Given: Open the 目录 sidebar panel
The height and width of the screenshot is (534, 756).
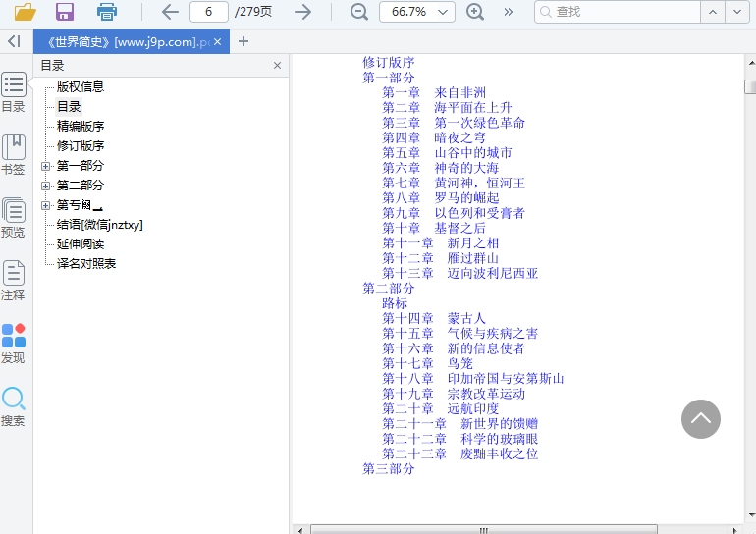Looking at the screenshot, I should 14,92.
